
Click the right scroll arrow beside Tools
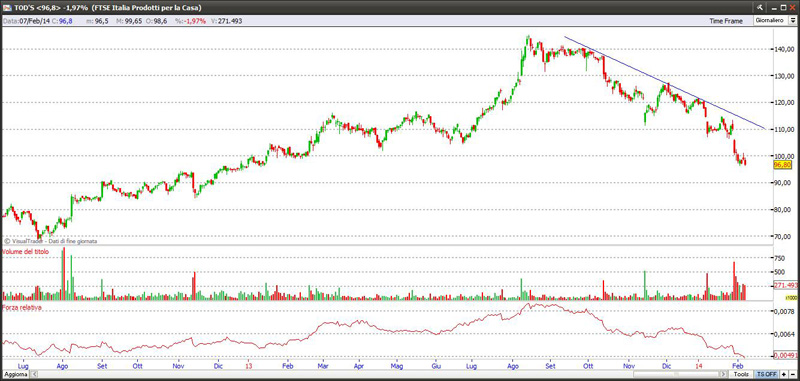[723, 374]
